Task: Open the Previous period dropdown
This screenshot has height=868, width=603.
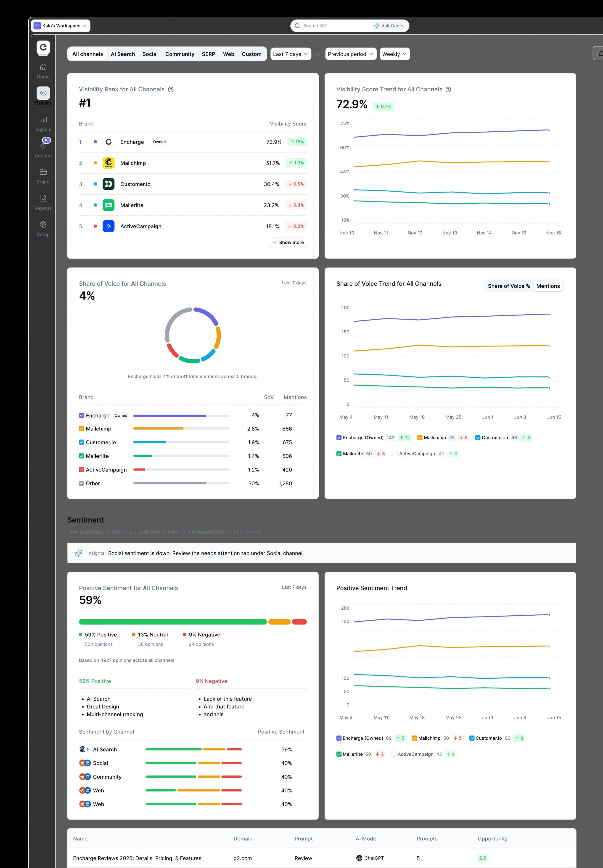Action: point(350,54)
